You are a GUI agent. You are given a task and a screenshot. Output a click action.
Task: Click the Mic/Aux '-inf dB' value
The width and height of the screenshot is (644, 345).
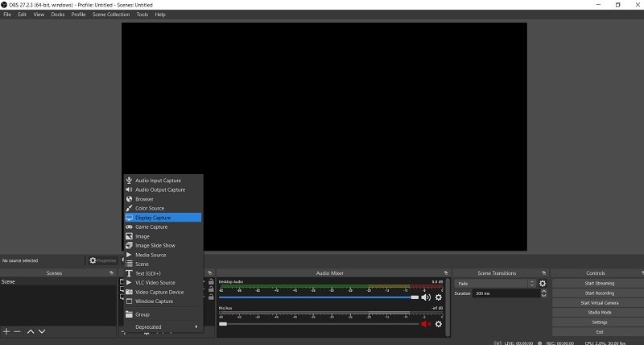coord(437,308)
